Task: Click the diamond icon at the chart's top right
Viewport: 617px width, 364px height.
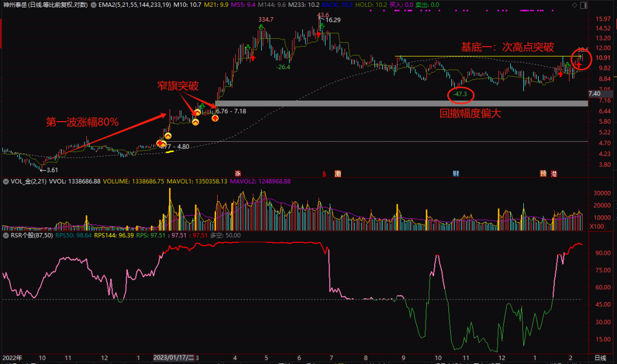Action: pos(575,5)
